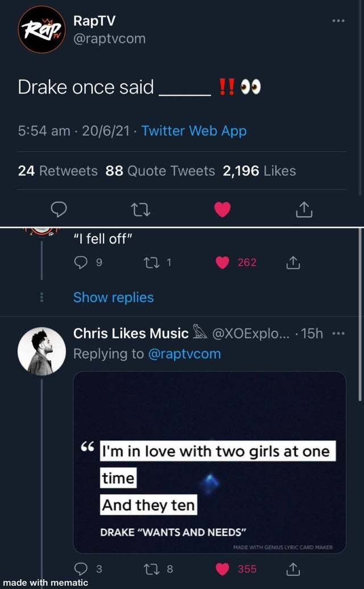Share the RapTV main tweet
Image resolution: width=364 pixels, height=589 pixels.
click(304, 210)
